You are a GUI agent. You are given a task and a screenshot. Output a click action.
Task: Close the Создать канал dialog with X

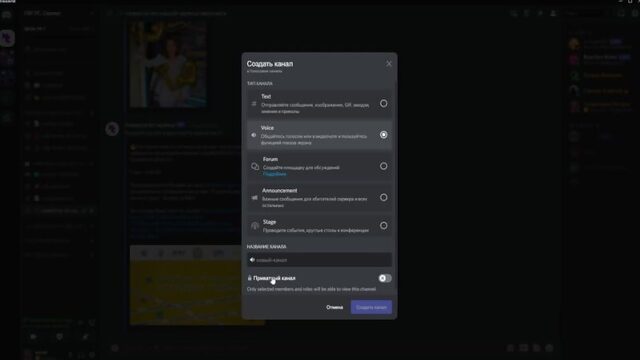[389, 64]
